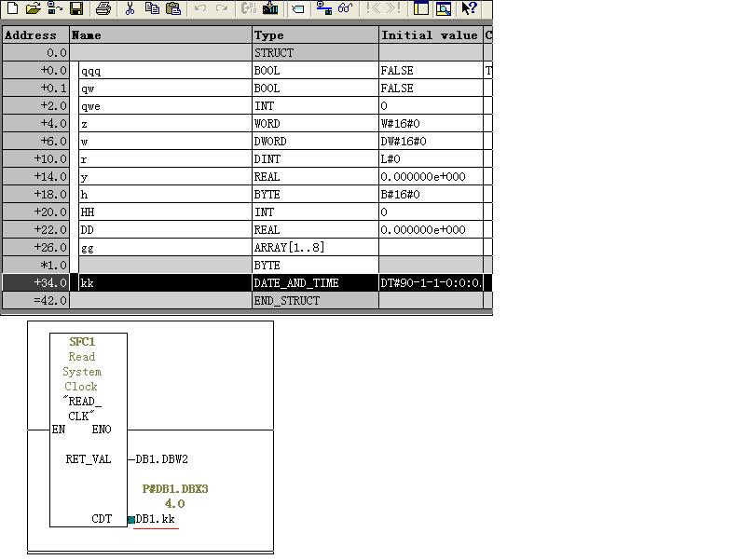This screenshot has width=740, height=560.
Task: Click the New document icon
Action: (x=13, y=8)
